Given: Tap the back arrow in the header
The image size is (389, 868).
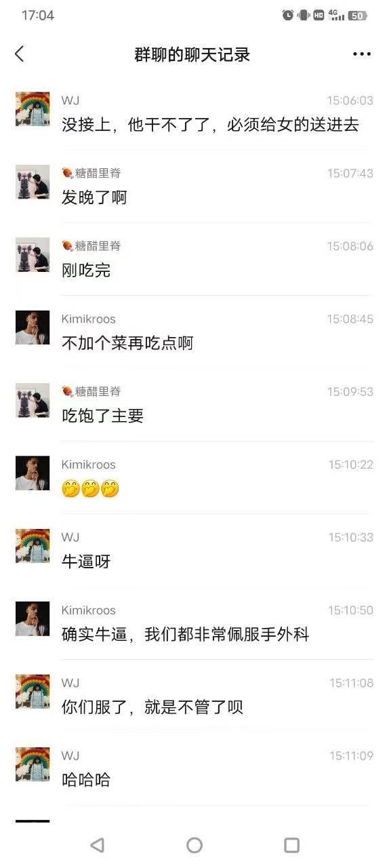Looking at the screenshot, I should tap(19, 54).
